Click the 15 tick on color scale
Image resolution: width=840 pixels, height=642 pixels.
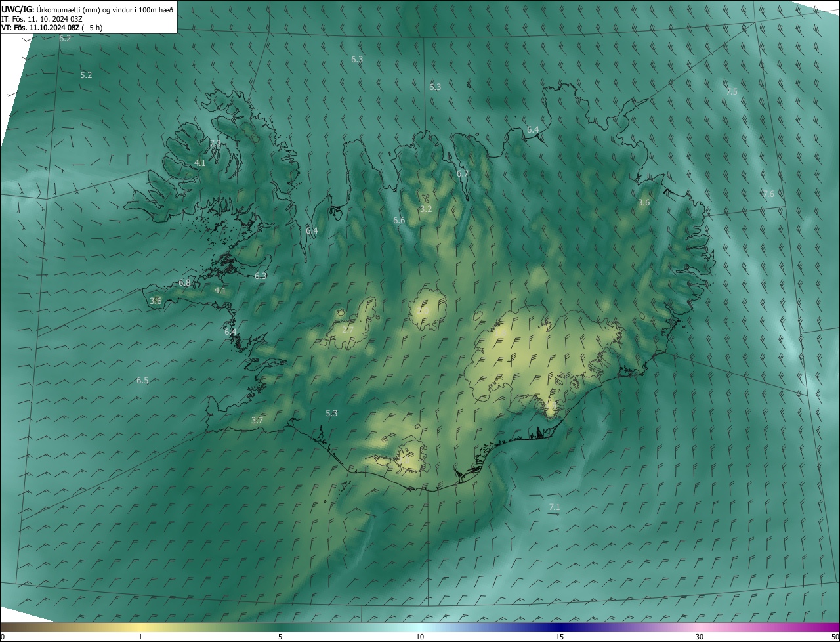coord(560,637)
